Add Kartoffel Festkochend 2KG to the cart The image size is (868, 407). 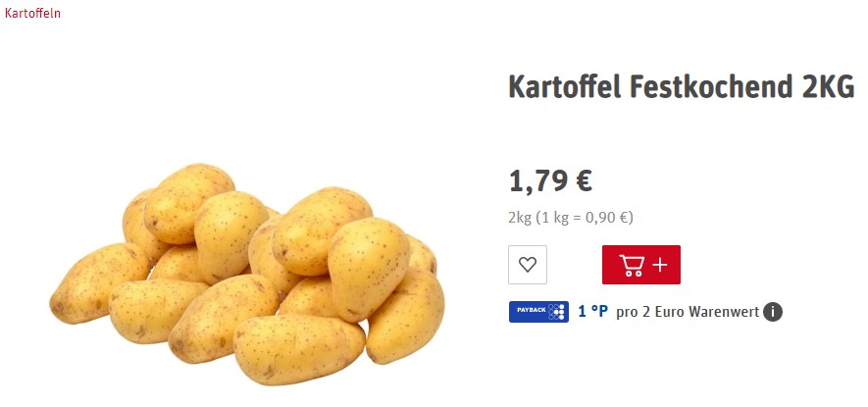641,265
